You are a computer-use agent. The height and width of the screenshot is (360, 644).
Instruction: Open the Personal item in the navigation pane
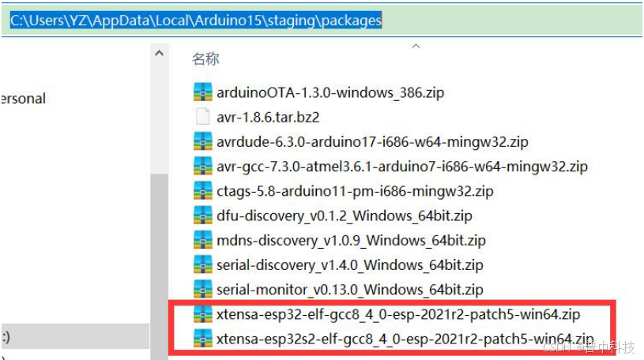pyautogui.click(x=23, y=99)
